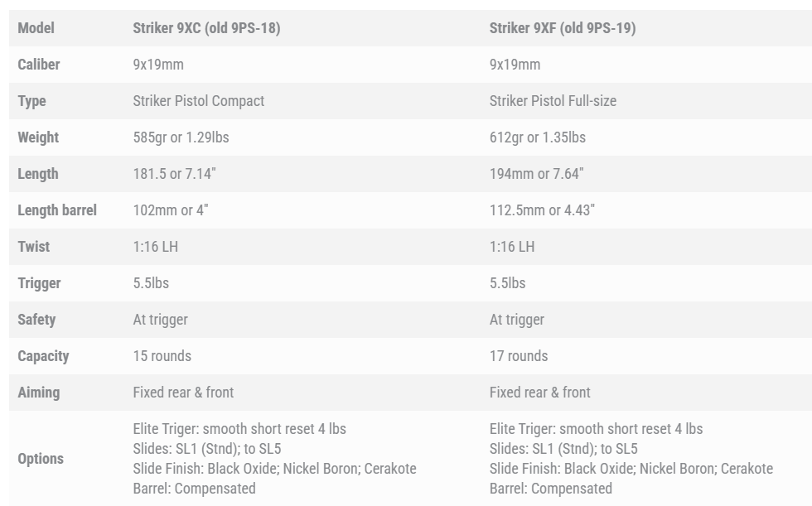Click the 194mm or 7.64" length value
Viewport: 812px width, 506px height.
536,174
